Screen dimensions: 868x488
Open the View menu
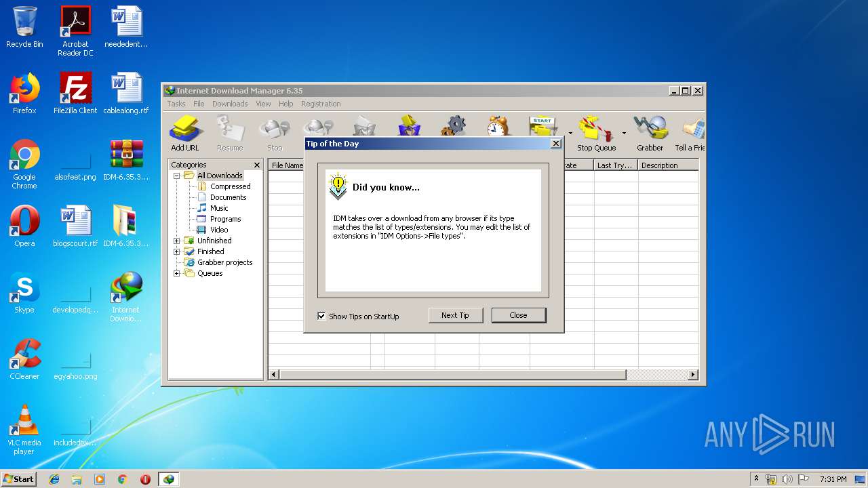(x=263, y=104)
